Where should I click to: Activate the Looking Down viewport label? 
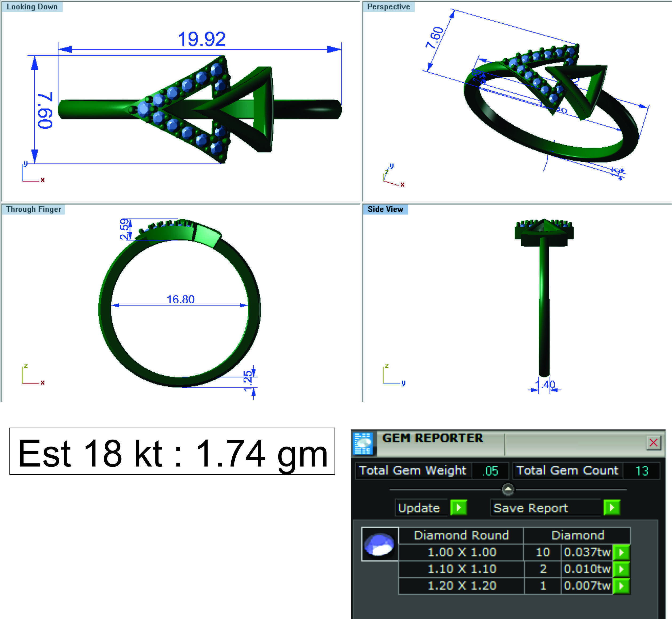32,7
